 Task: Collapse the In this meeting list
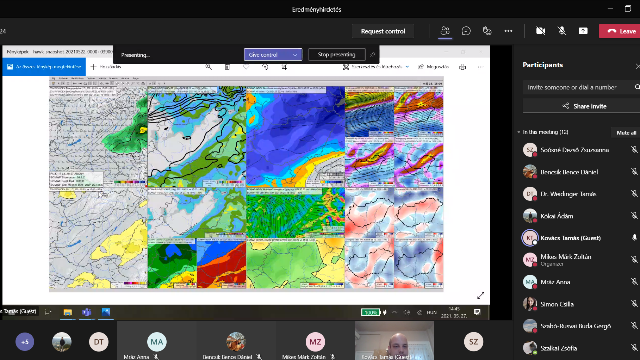click(x=519, y=132)
